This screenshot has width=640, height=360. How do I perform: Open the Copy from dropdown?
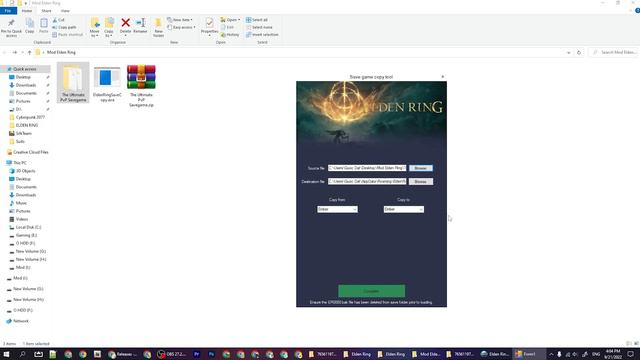(337, 209)
